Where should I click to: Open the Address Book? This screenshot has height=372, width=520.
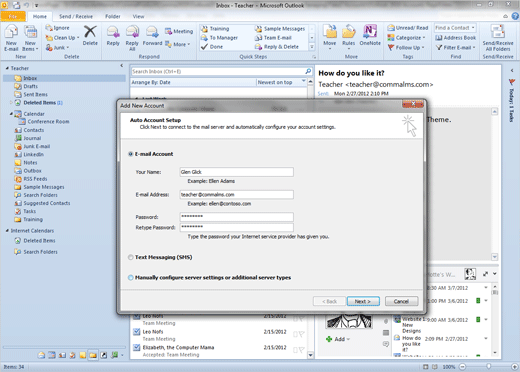tap(456, 38)
